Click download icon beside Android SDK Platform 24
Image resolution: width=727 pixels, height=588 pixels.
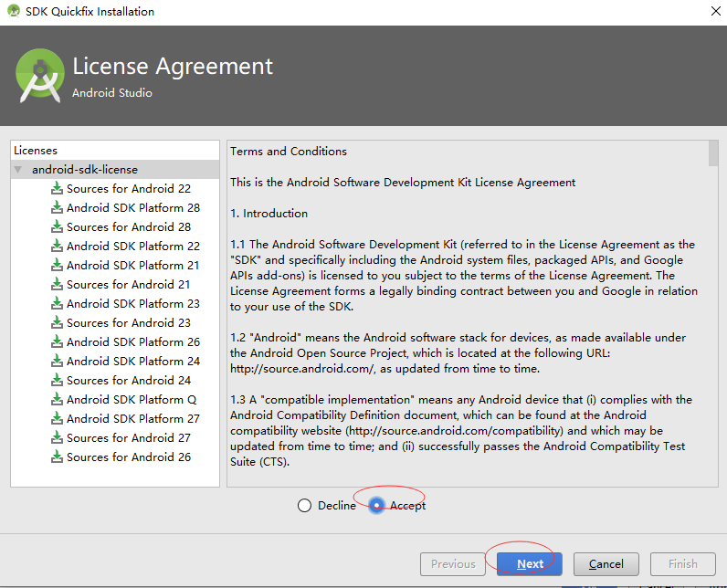coord(57,361)
